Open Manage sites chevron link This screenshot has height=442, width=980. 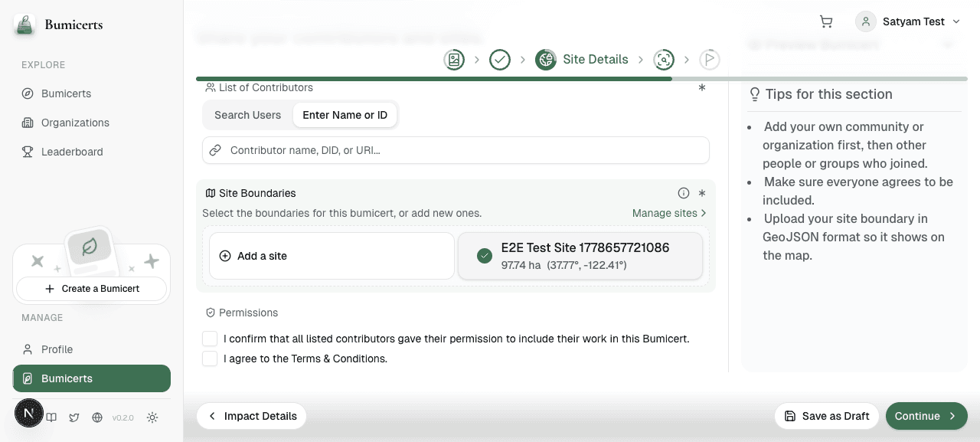(669, 213)
